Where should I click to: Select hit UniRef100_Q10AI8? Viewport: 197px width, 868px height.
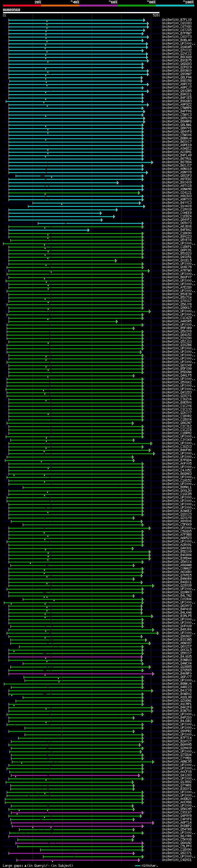click(x=177, y=206)
